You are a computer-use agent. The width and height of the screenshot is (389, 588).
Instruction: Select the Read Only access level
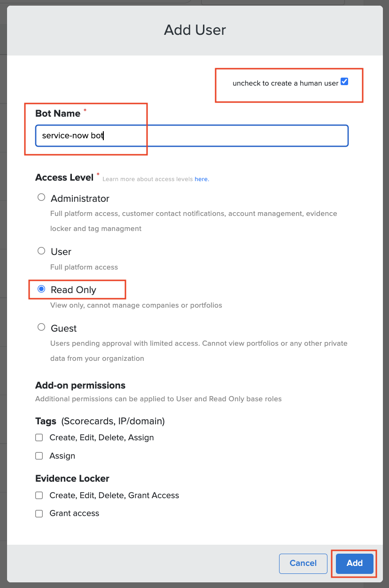point(41,289)
